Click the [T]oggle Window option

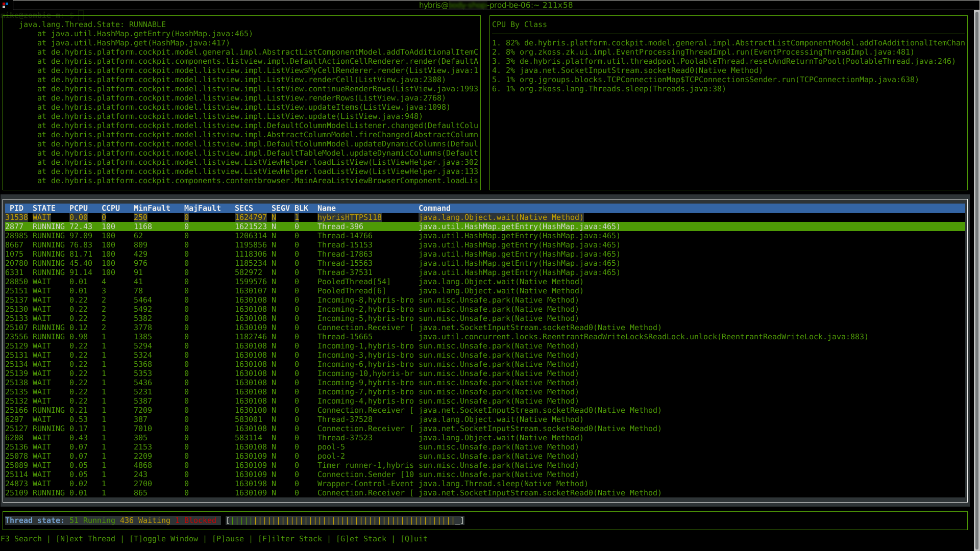[x=163, y=539]
